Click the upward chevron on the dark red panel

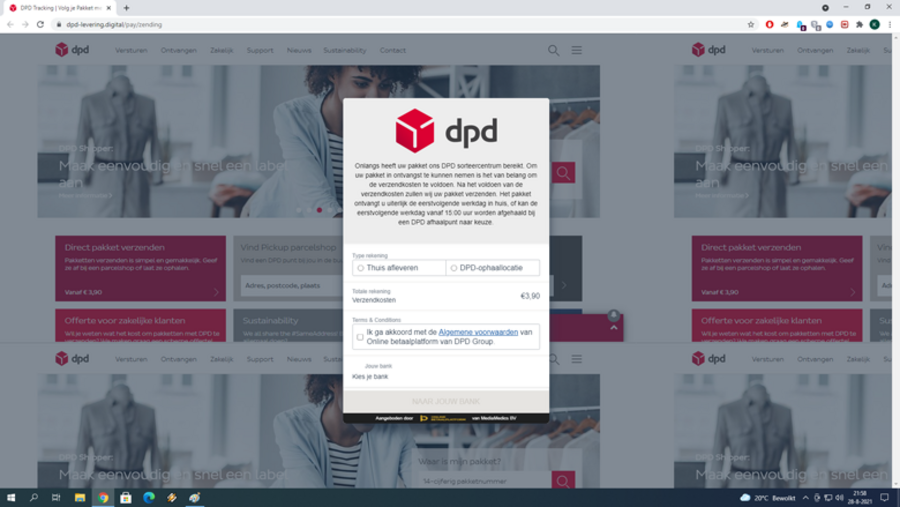coord(614,328)
